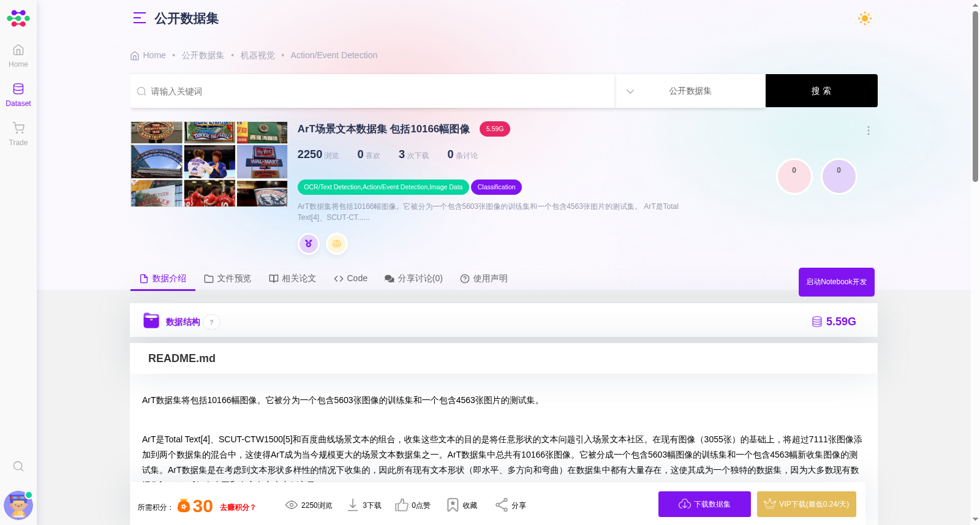Click the 数据结构 section label
Viewport: 980px width, 525px height.
tap(183, 322)
